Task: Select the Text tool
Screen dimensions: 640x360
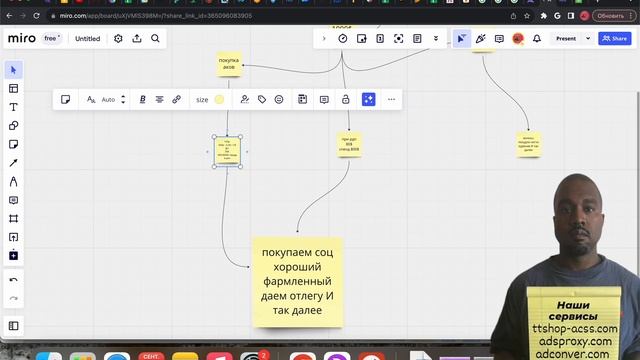Action: 13,107
